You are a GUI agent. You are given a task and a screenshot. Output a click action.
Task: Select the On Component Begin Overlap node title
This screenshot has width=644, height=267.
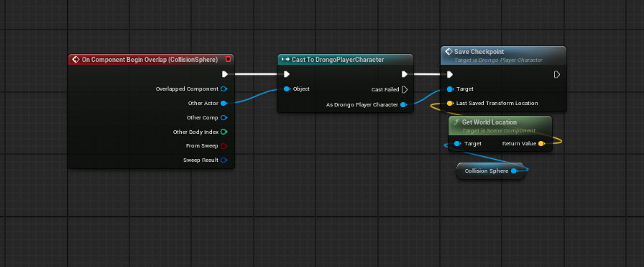tap(149, 60)
